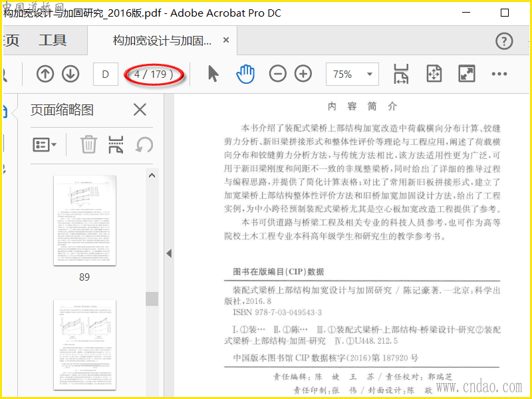Collapse the navigation pane with left triangle
This screenshot has height=399, width=532.
pos(169,253)
